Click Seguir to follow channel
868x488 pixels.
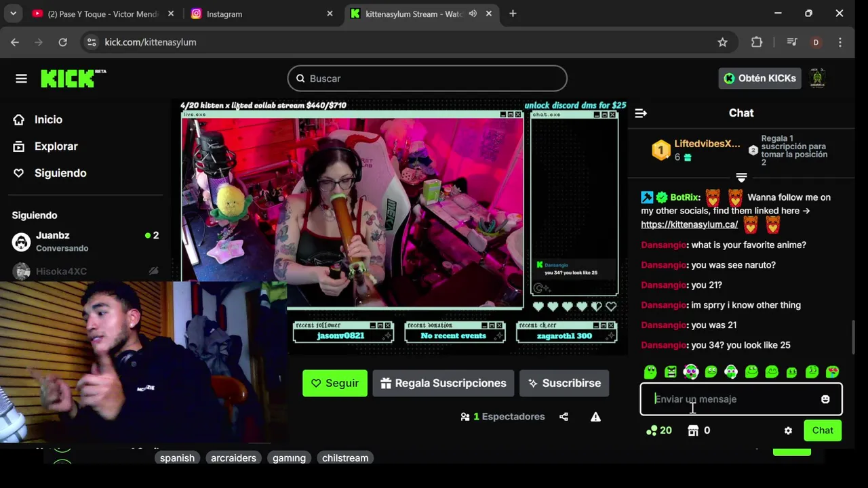pos(335,383)
